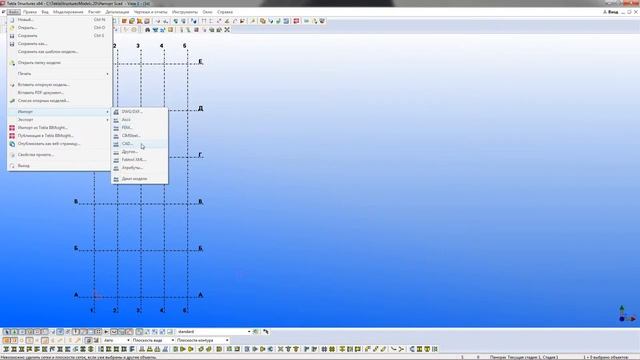The image size is (640, 360).
Task: Open the Окно menu
Action: click(207, 12)
